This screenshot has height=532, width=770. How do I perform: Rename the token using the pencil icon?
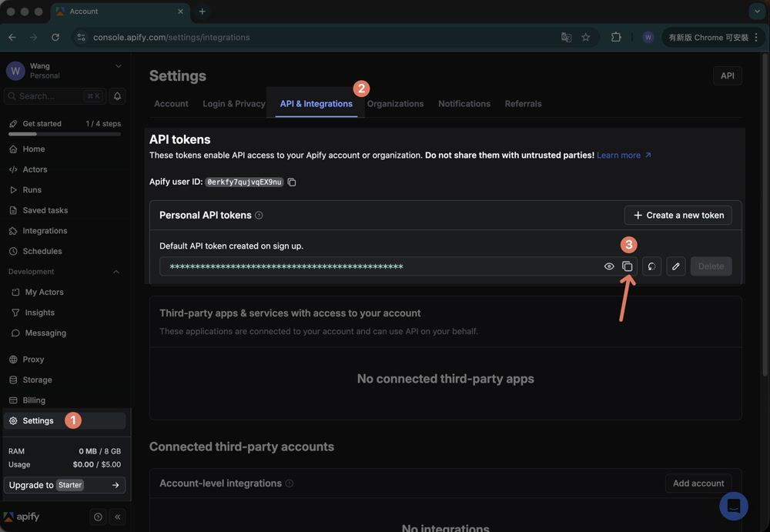[675, 266]
